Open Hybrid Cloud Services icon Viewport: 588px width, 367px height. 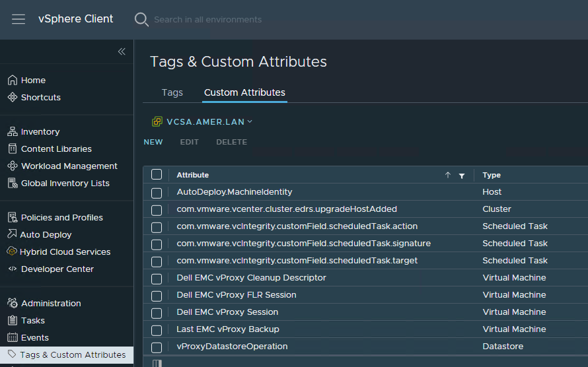pyautogui.click(x=13, y=251)
